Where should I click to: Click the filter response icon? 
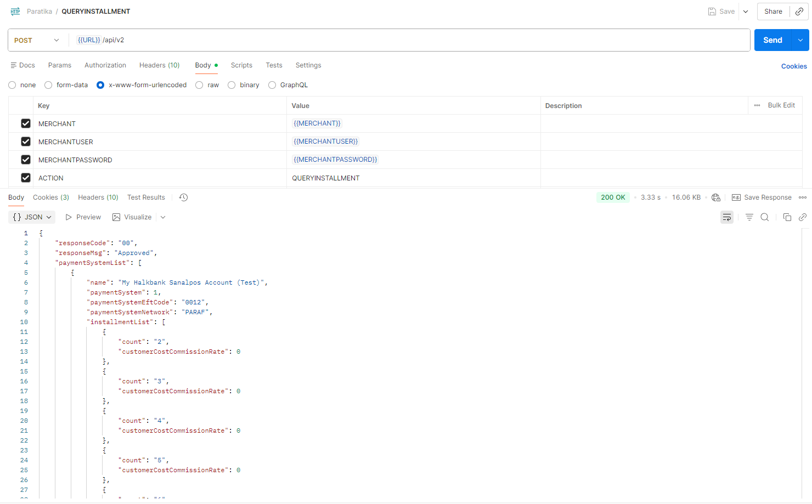tap(749, 217)
